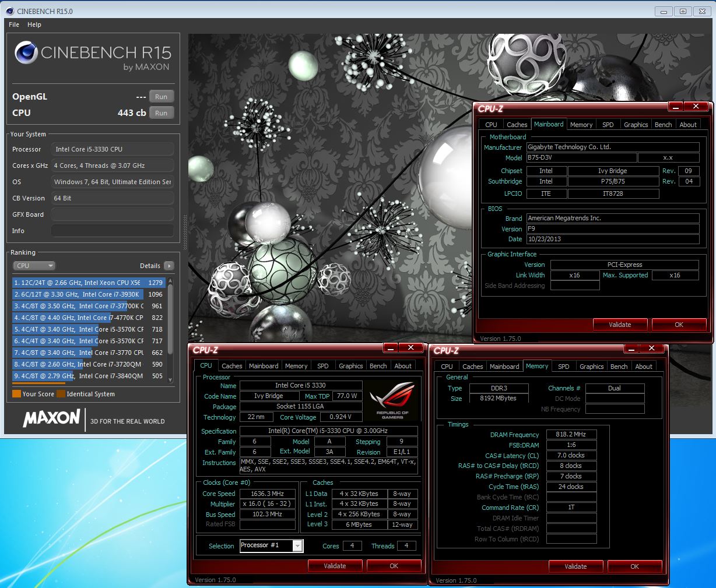Click OK in Memory CPU-Z window
The image size is (716, 588).
point(635,566)
